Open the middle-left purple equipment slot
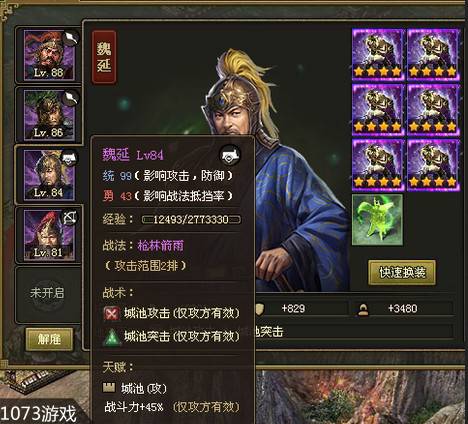The image size is (468, 424). click(378, 110)
